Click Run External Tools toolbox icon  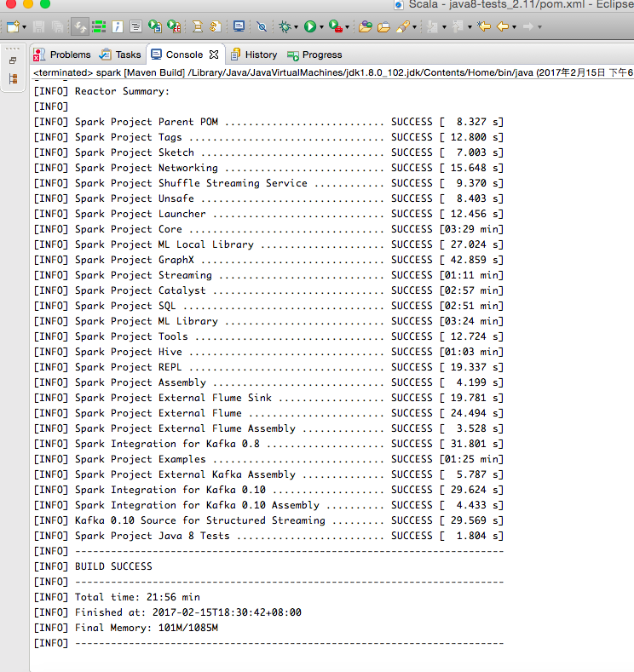tap(336, 27)
